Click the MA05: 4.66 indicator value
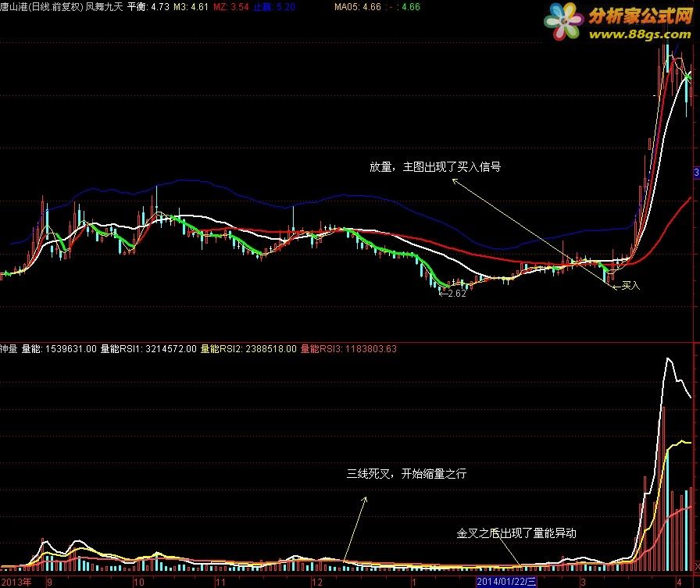This screenshot has height=588, width=700. click(358, 7)
